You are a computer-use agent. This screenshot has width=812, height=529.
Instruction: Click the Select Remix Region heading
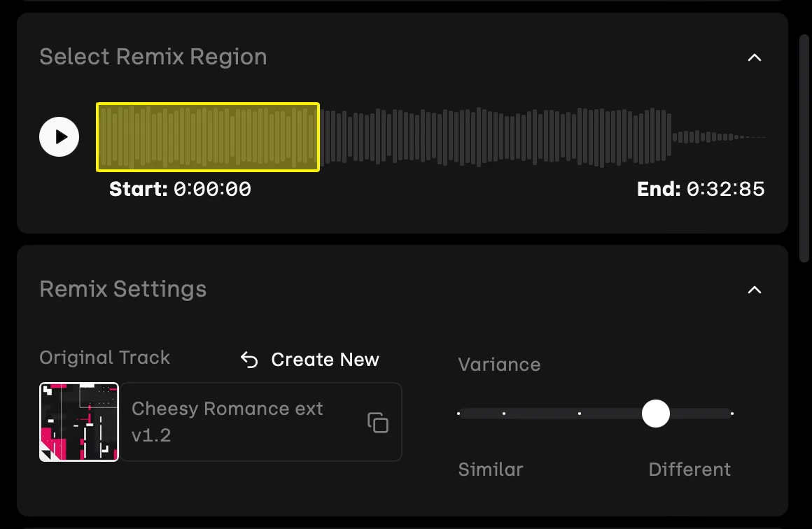pyautogui.click(x=153, y=57)
